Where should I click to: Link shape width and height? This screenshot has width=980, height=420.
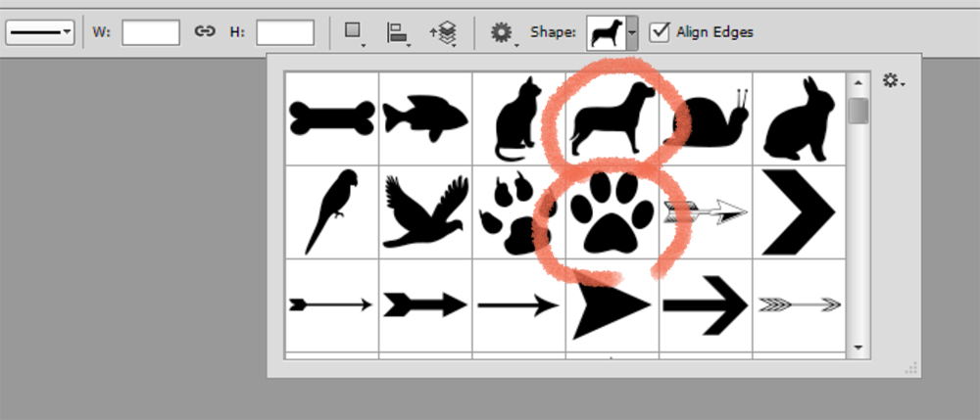coord(205,32)
